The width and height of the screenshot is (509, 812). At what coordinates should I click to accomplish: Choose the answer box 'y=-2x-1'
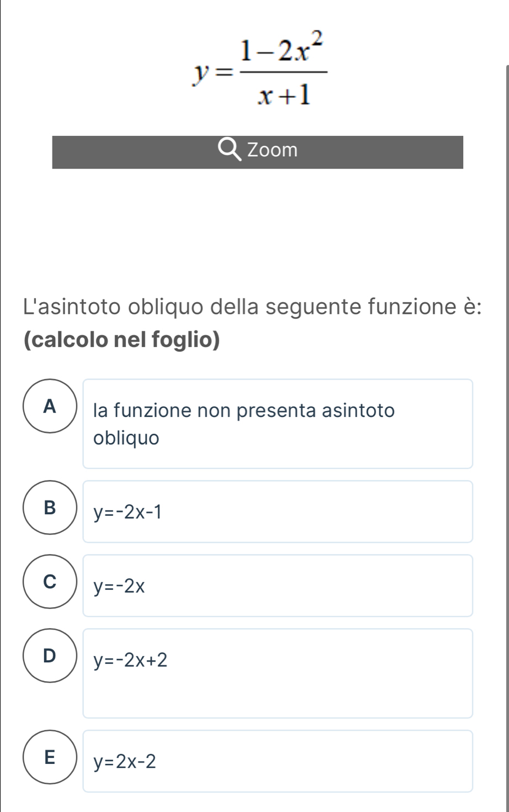click(x=278, y=512)
